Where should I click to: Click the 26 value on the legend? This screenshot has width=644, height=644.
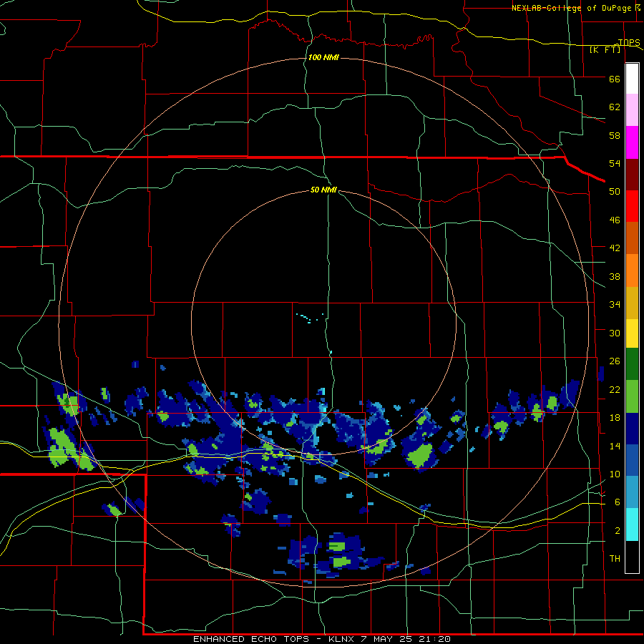pos(615,361)
